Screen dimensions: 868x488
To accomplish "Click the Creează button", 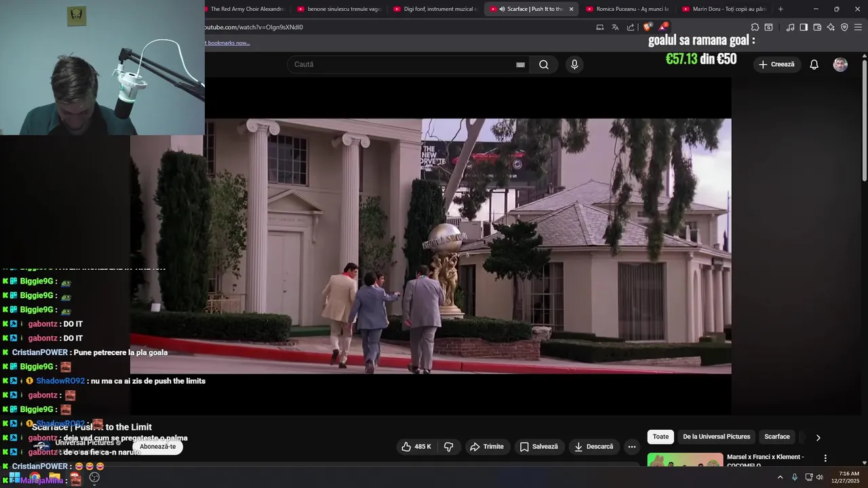I will pos(776,64).
